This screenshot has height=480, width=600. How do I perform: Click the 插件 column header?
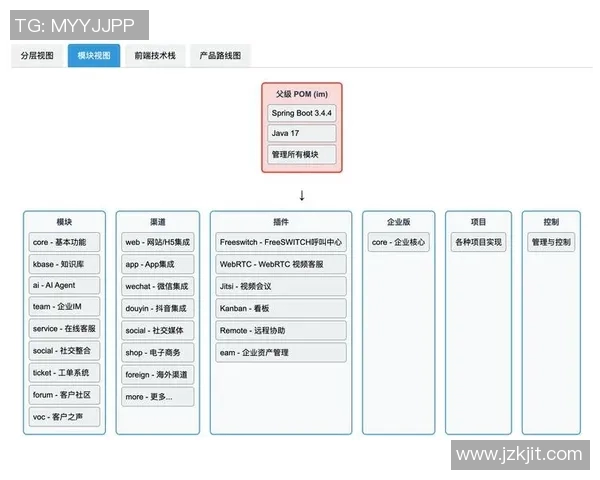[281, 222]
